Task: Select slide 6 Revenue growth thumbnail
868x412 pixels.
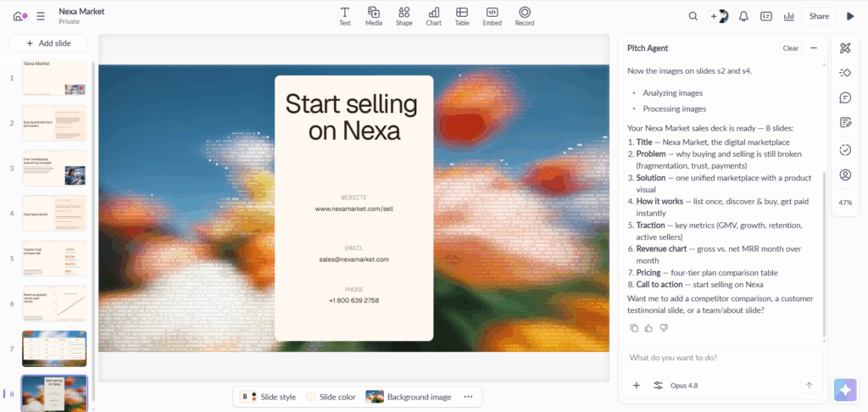Action: pos(54,303)
